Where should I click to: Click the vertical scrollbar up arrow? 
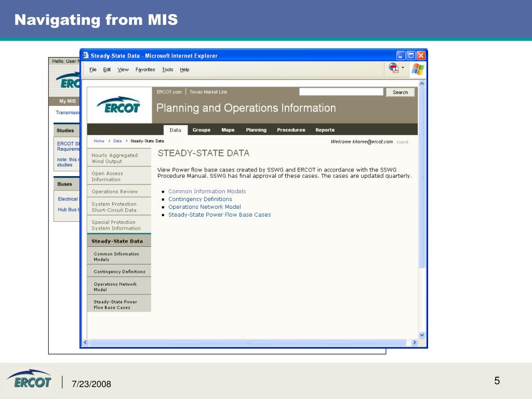coord(422,84)
